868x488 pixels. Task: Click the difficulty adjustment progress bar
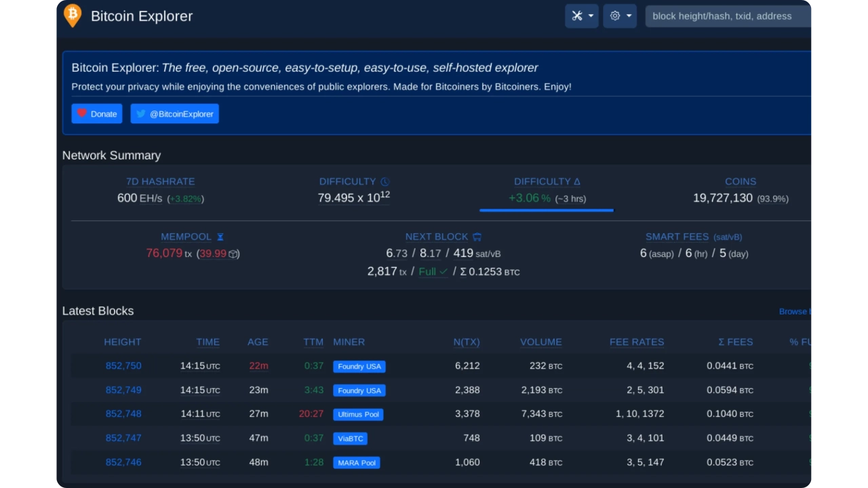click(x=546, y=210)
